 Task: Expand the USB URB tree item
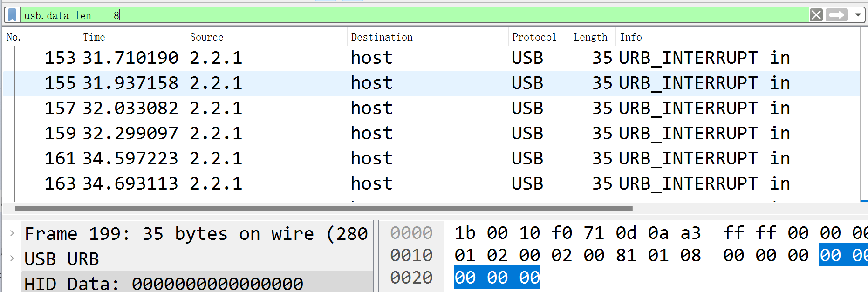tap(12, 258)
